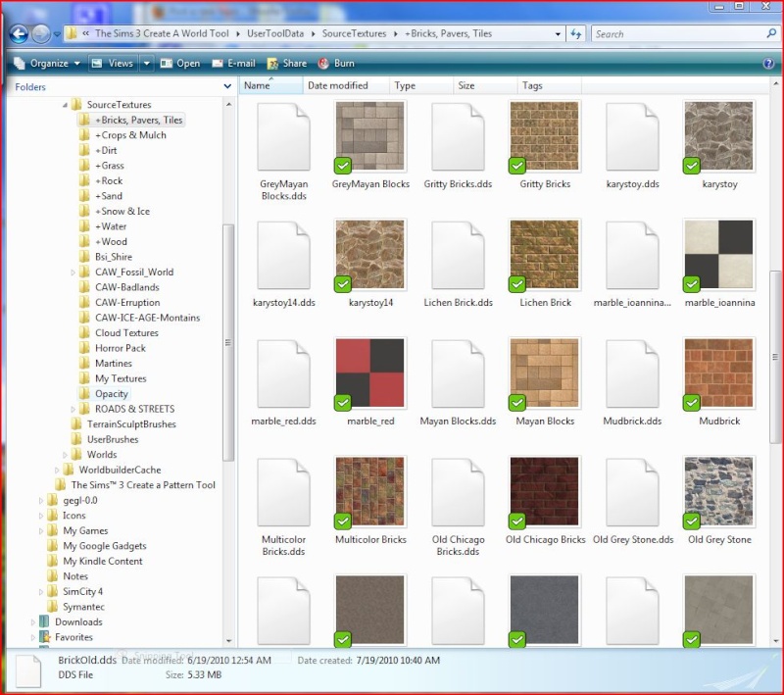784x695 pixels.
Task: Select the Mudbrick.dds file icon
Action: 632,373
